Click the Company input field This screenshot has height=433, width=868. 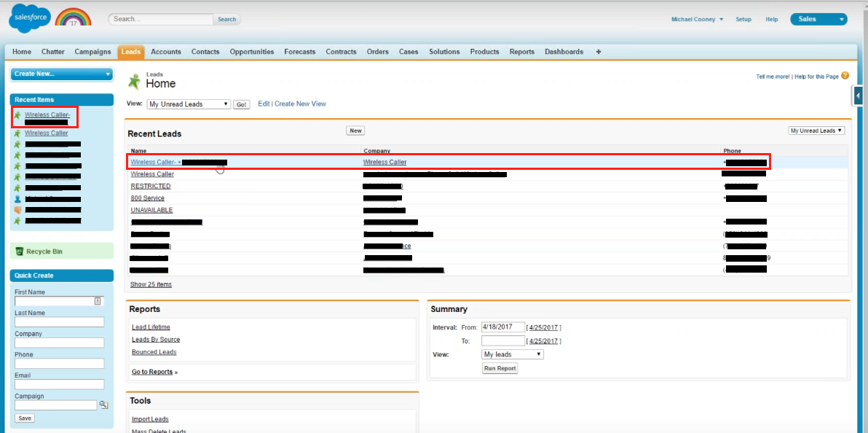[x=60, y=343]
